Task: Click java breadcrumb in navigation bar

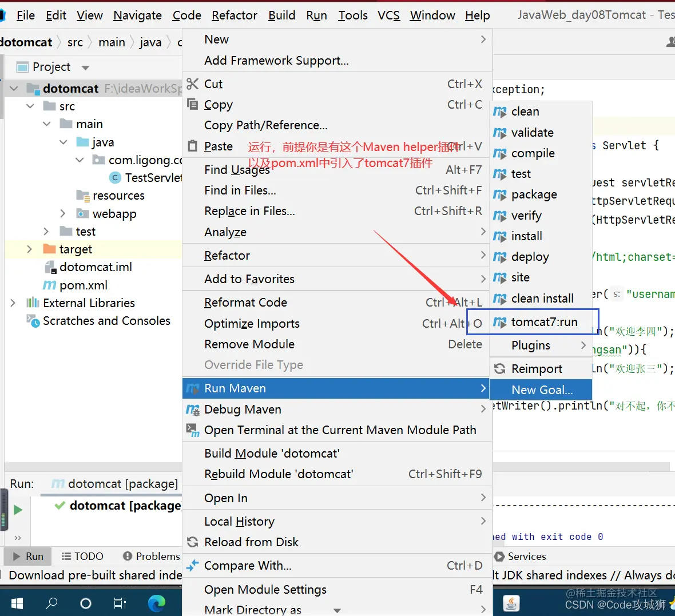Action: pyautogui.click(x=150, y=42)
